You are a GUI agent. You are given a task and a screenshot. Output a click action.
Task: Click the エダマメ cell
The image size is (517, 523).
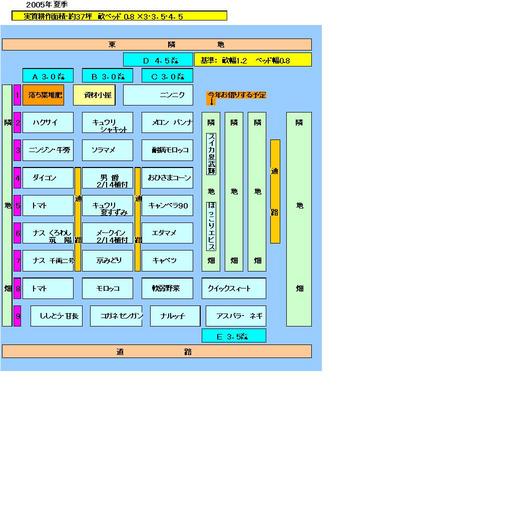(167, 233)
